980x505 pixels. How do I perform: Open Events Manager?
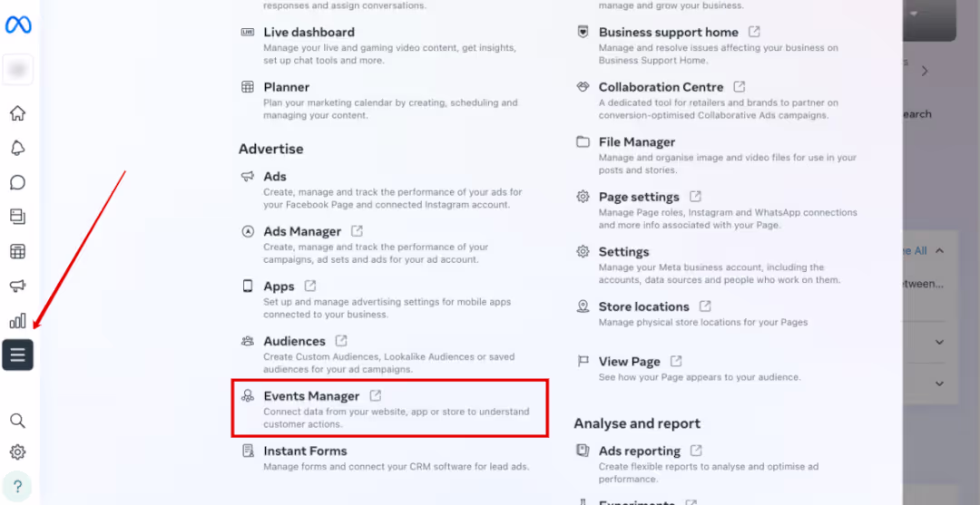click(311, 396)
